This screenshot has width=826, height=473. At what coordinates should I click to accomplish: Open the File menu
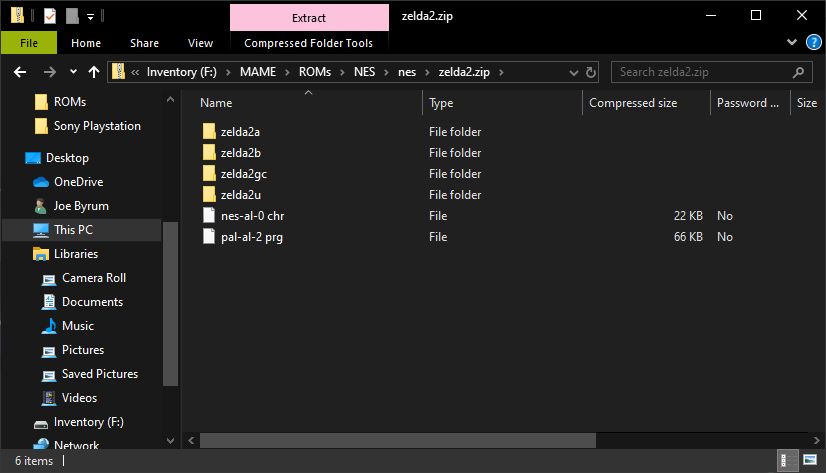click(29, 43)
